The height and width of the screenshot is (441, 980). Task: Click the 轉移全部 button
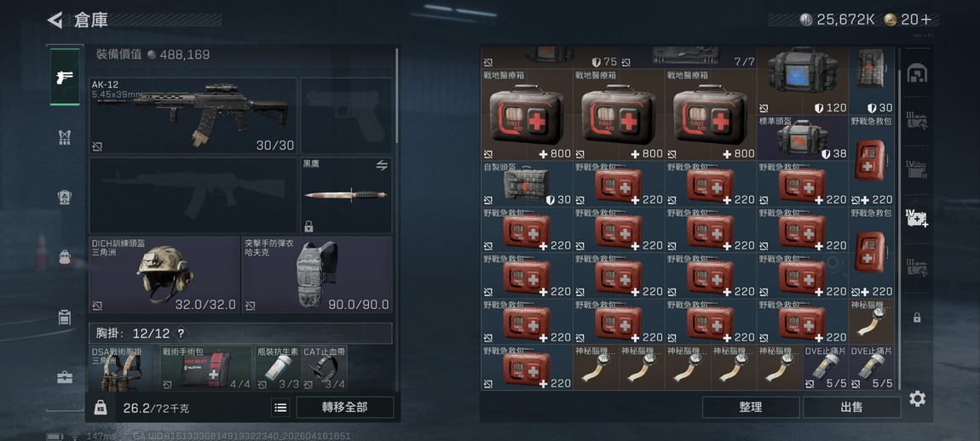pyautogui.click(x=345, y=407)
